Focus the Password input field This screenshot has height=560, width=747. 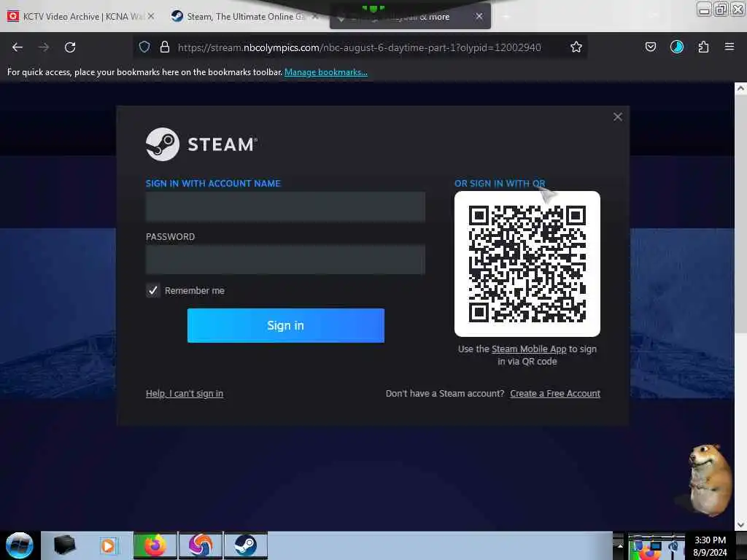[285, 260]
